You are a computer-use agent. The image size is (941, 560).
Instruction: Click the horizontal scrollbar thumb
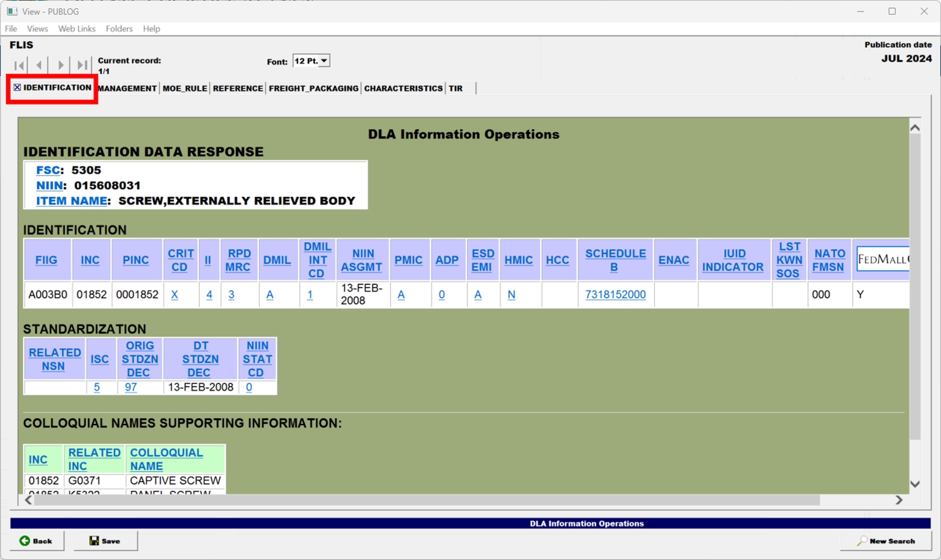click(427, 500)
